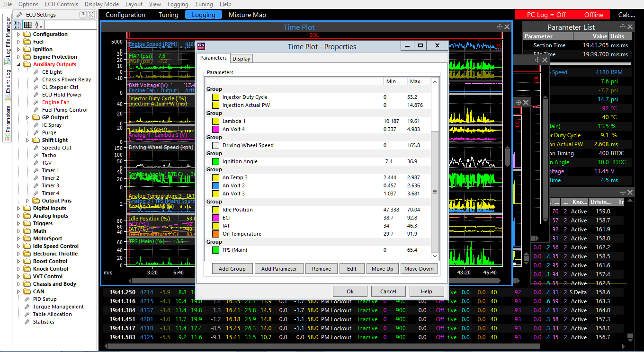Click the move handle of Time Plot panel

(x=500, y=27)
